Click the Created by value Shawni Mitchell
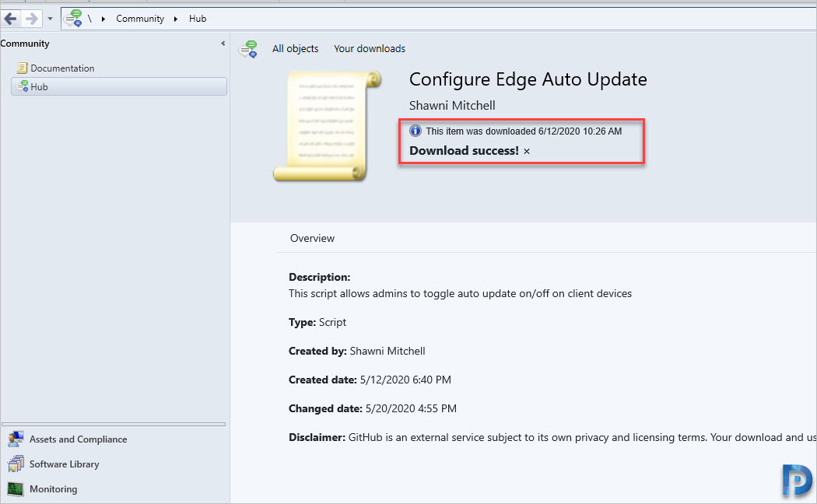Image resolution: width=817 pixels, height=504 pixels. click(x=387, y=351)
